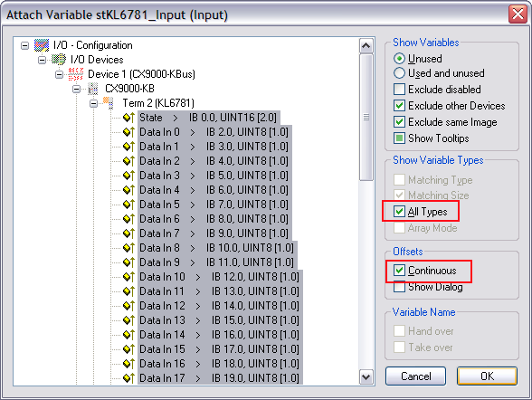Enable the Show Dialog checkbox
This screenshot has width=532, height=400.
click(399, 287)
